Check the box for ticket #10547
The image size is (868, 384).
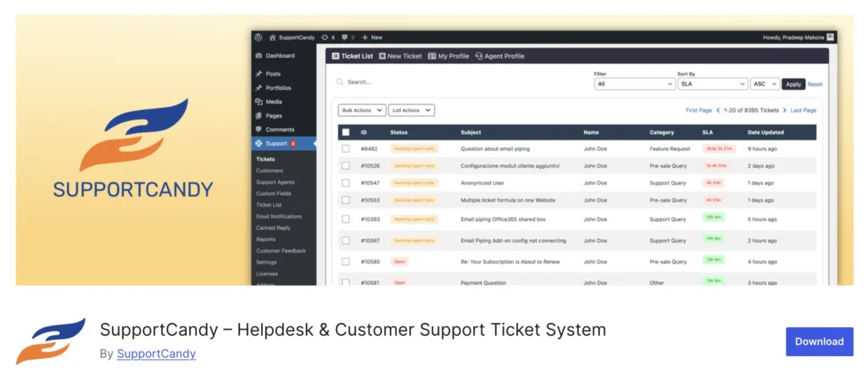click(x=346, y=183)
